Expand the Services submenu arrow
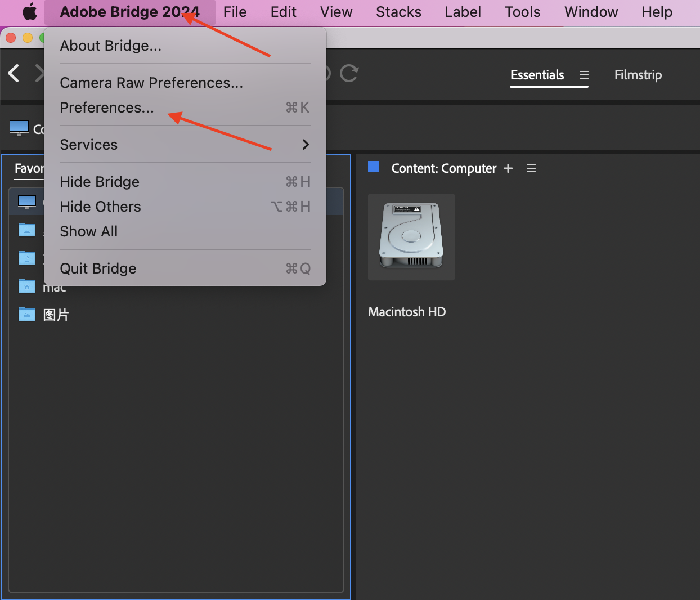Image resolution: width=700 pixels, height=600 pixels. [306, 145]
